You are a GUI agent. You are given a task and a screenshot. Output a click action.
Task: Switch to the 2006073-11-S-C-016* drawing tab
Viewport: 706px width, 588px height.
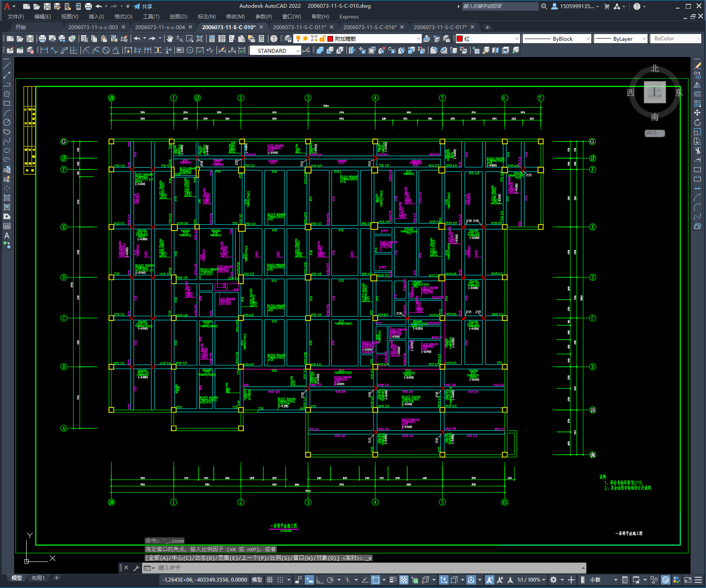(x=370, y=27)
